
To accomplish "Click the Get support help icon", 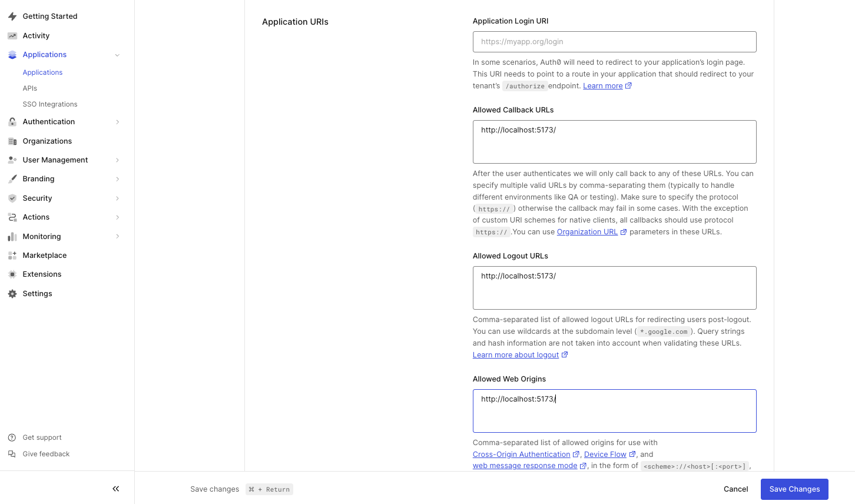I will pos(11,437).
